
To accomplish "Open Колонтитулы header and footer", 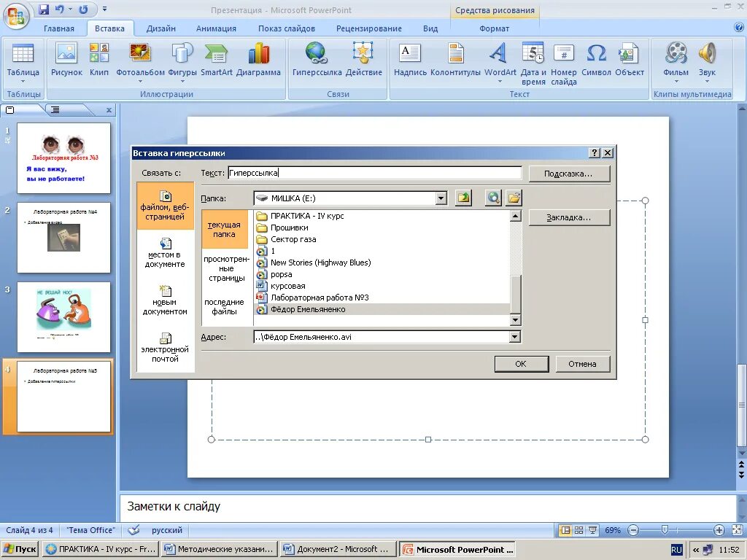I will 455,61.
